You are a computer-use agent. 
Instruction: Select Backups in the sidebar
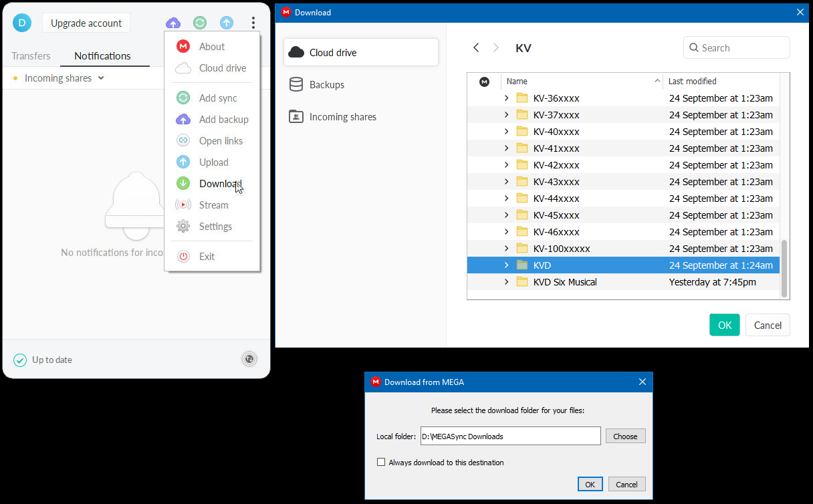pos(361,85)
